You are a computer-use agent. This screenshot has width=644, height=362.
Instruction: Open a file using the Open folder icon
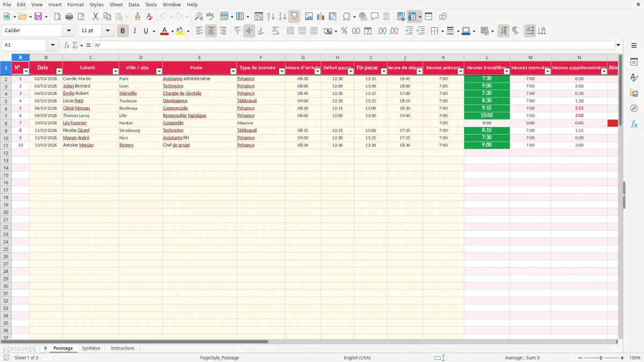tap(22, 17)
